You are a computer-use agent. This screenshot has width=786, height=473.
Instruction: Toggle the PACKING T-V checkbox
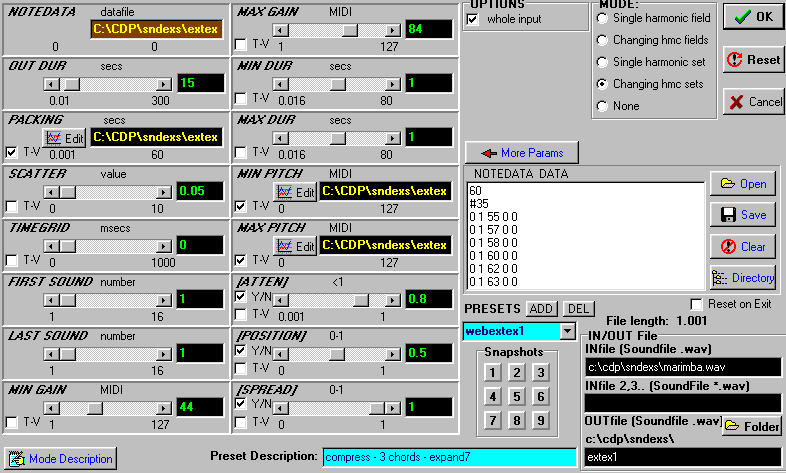pyautogui.click(x=11, y=152)
